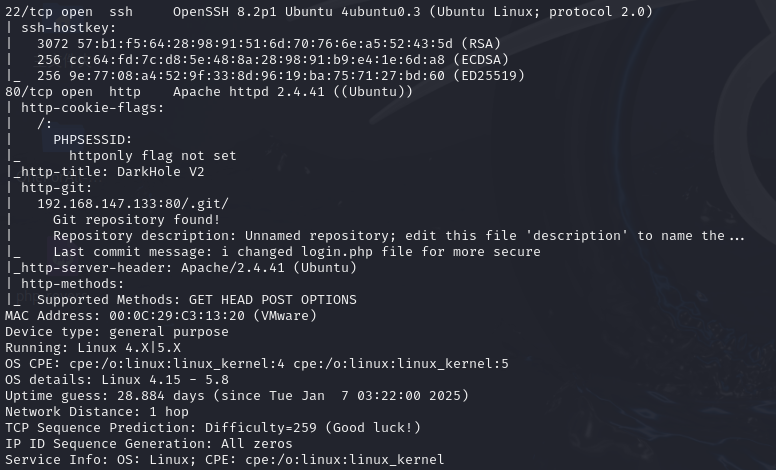Click the ECDSA host key fingerprint line

[252, 59]
